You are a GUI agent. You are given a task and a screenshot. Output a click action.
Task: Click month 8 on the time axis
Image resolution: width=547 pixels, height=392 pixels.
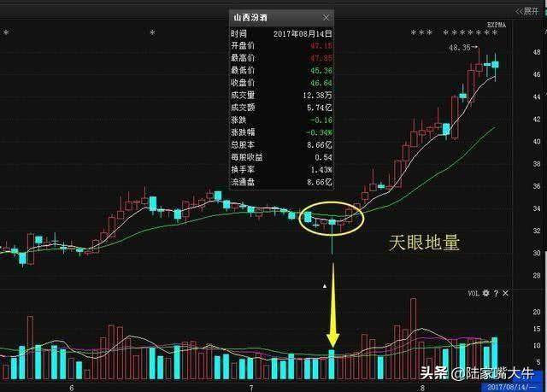click(422, 388)
